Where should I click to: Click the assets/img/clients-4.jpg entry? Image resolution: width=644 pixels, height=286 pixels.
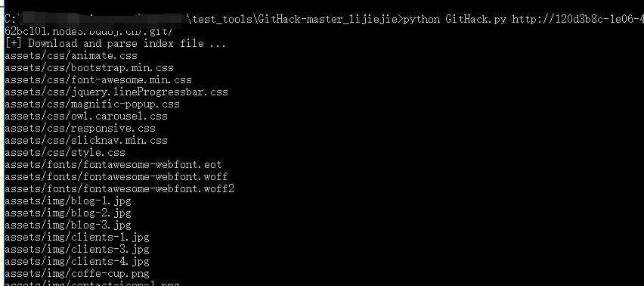[77, 261]
